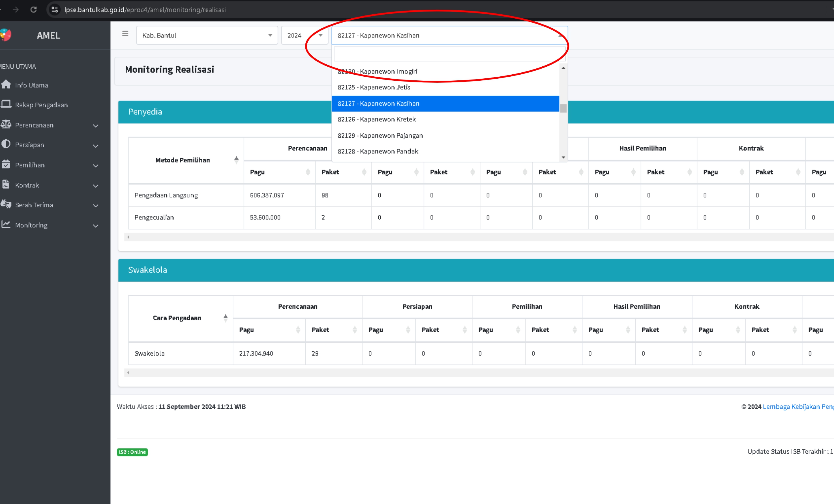The height and width of the screenshot is (504, 834).
Task: Click the browser forward arrow
Action: click(15, 9)
